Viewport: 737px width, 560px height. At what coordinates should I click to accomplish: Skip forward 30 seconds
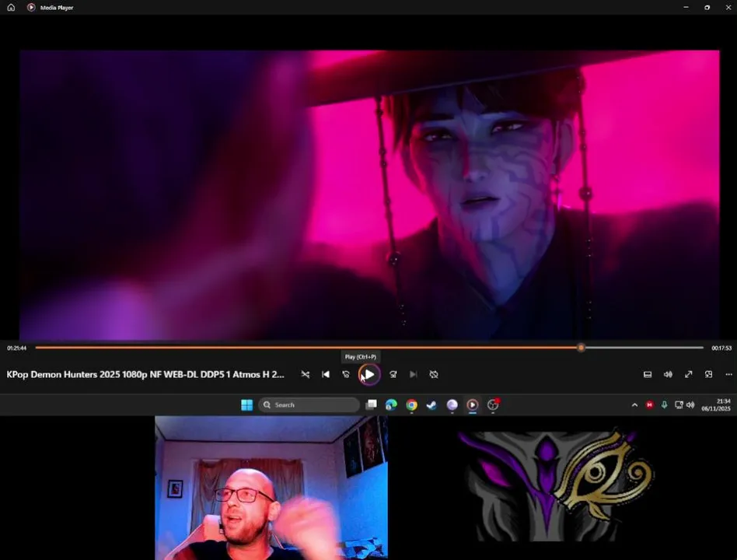tap(393, 375)
